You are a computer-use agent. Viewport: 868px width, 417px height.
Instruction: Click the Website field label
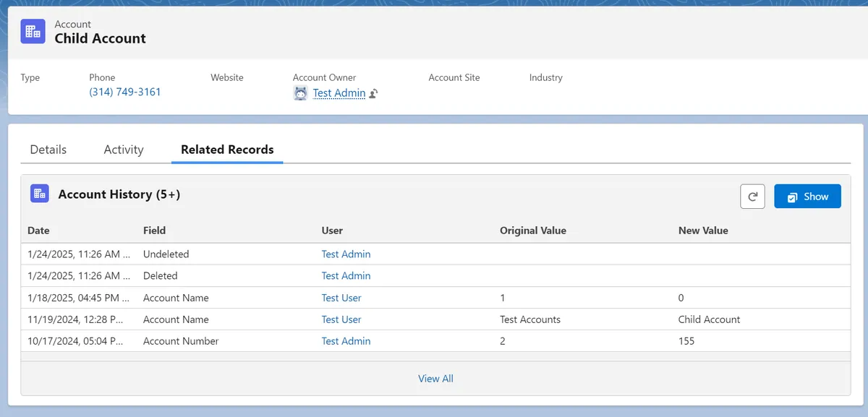[x=227, y=77]
